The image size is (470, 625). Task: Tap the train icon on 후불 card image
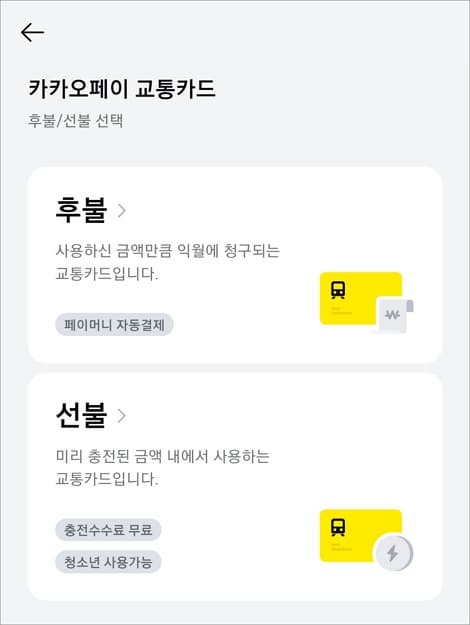(x=338, y=290)
